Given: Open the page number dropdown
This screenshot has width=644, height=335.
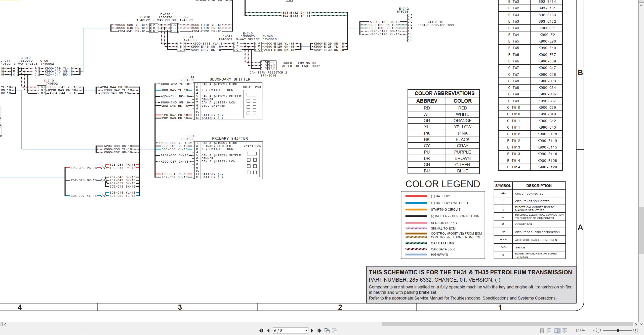Looking at the screenshot, I should [306, 331].
